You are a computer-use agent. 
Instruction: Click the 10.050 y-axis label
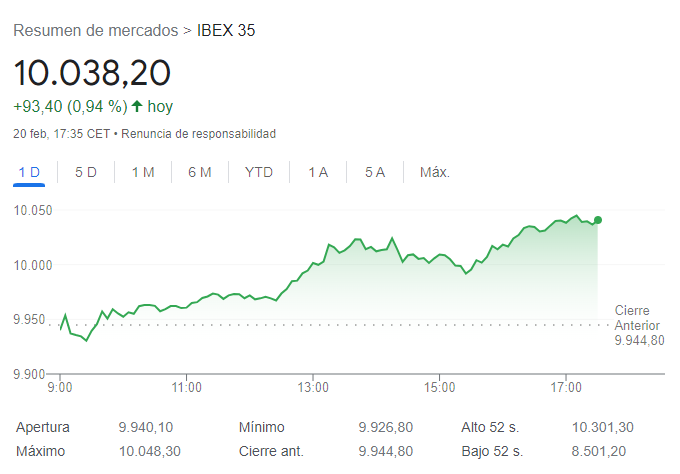(33, 211)
